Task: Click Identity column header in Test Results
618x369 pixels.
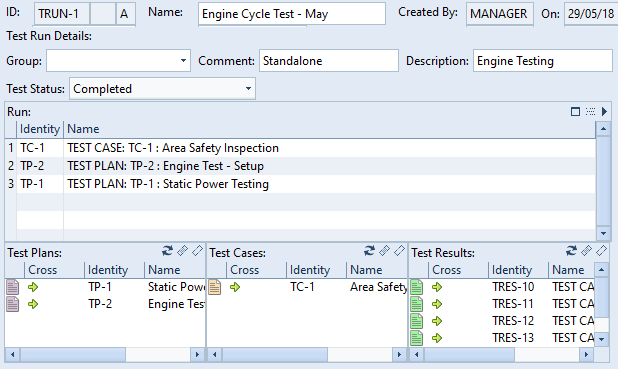Action: pyautogui.click(x=518, y=270)
